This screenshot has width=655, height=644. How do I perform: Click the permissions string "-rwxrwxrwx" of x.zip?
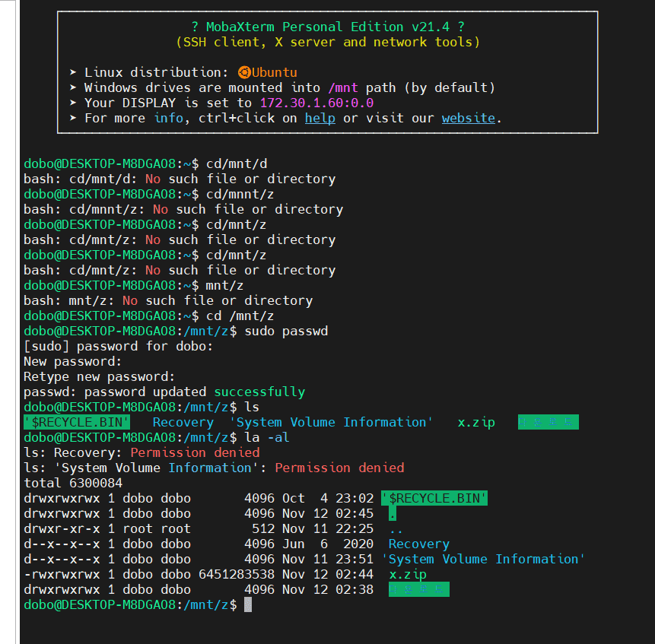(x=62, y=575)
